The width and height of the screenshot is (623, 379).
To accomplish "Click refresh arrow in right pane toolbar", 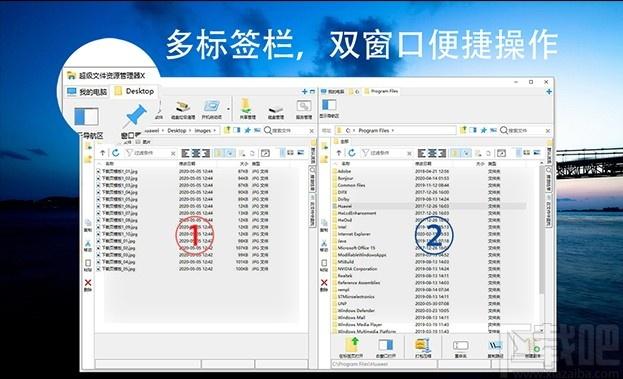I will (x=352, y=153).
